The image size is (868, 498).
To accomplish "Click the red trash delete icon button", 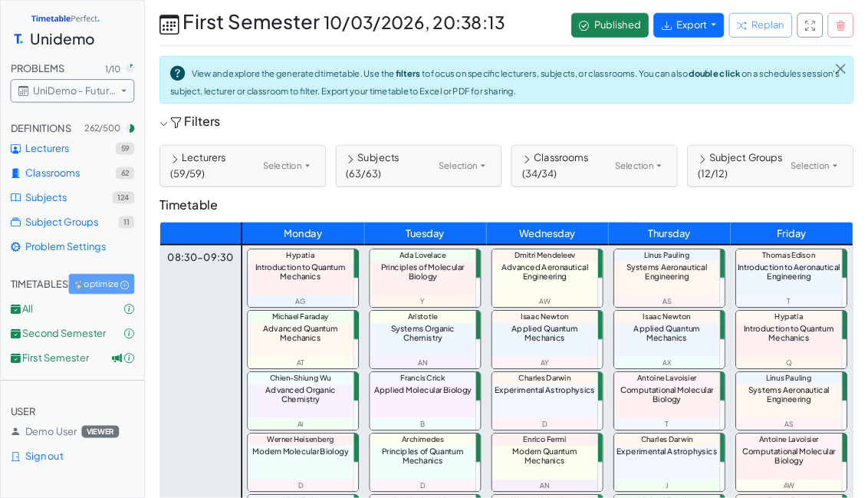I will (840, 25).
